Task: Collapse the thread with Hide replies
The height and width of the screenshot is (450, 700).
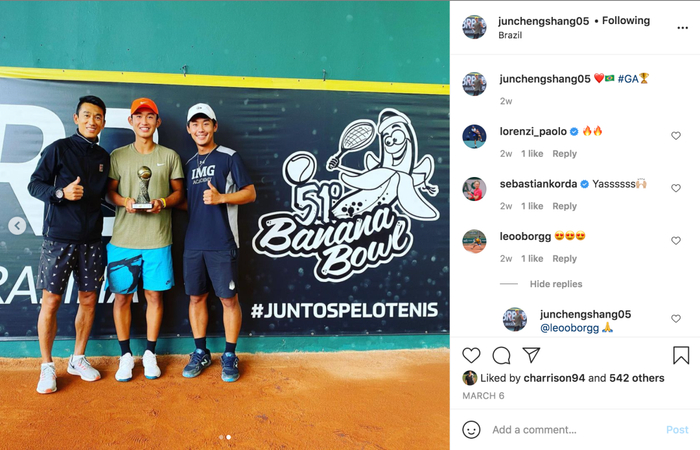Action: [556, 284]
